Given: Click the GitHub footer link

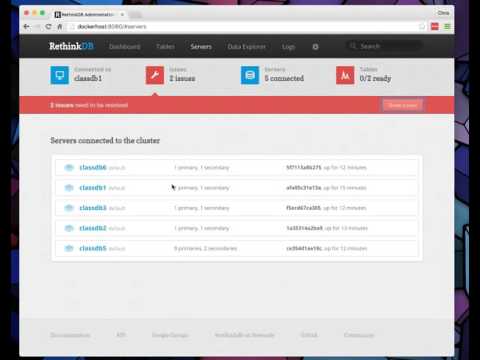Looking at the screenshot, I should point(309,335).
